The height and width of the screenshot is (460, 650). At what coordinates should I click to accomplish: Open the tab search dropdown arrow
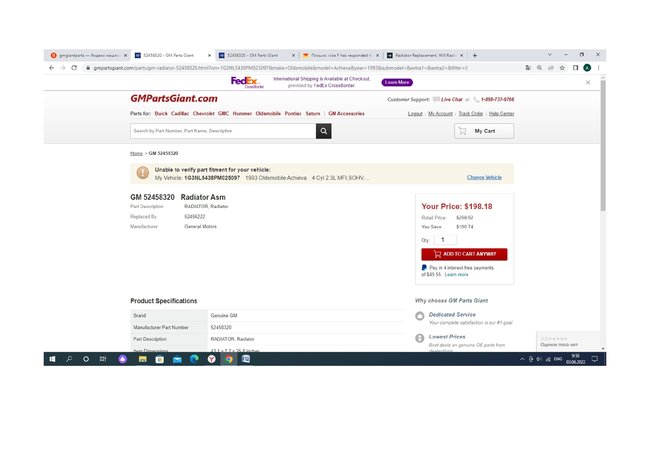point(550,55)
